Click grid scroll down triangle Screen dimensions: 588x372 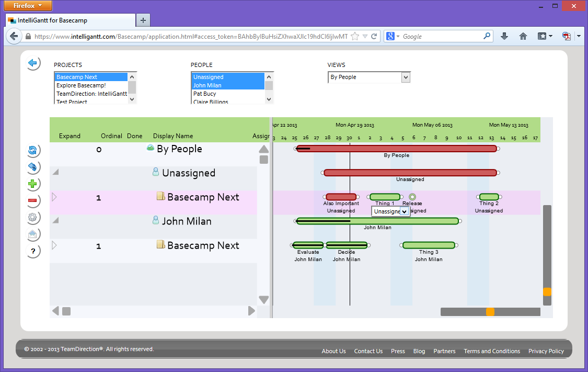(263, 300)
